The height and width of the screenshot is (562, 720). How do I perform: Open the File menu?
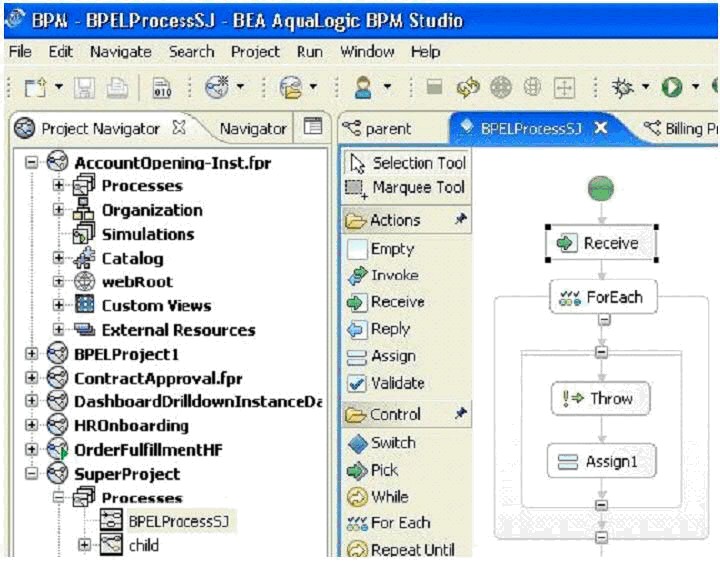coord(20,51)
